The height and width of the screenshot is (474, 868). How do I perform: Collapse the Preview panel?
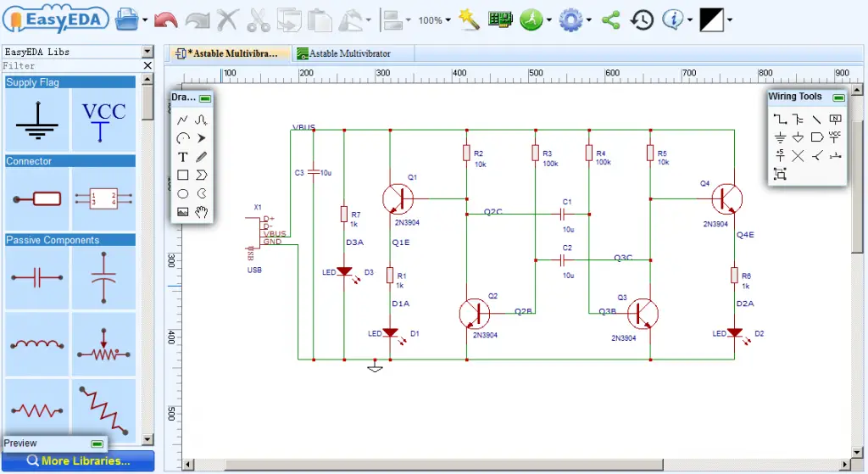[97, 443]
